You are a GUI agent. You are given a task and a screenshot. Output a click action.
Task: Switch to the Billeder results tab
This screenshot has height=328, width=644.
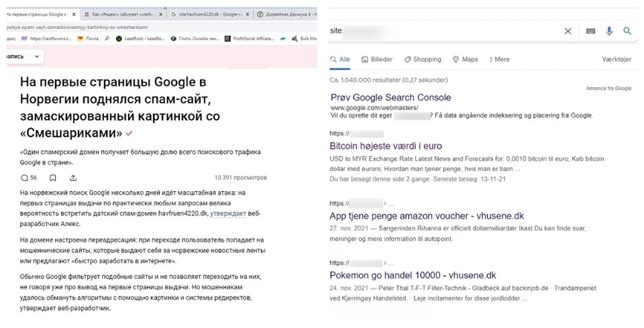click(377, 59)
